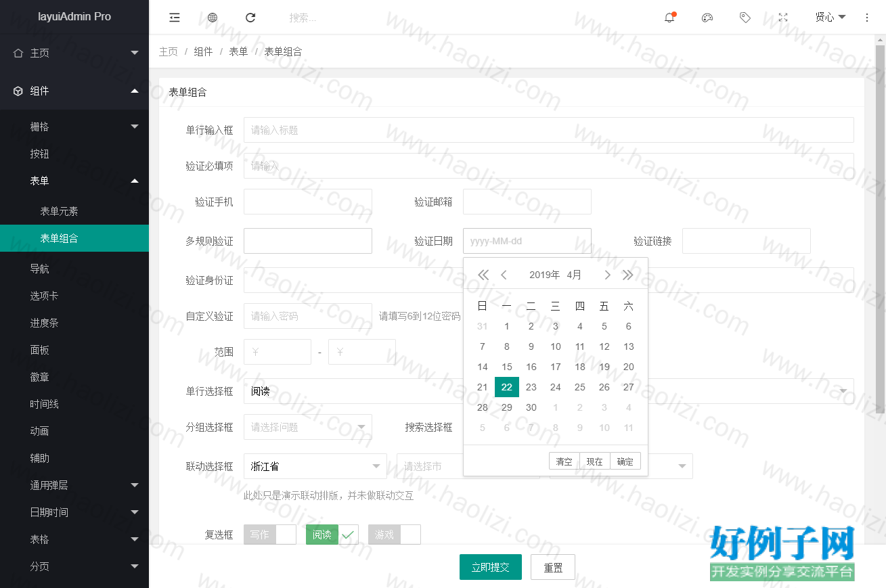This screenshot has height=588, width=886.
Task: Open 时间线 in the sidebar
Action: pos(74,404)
